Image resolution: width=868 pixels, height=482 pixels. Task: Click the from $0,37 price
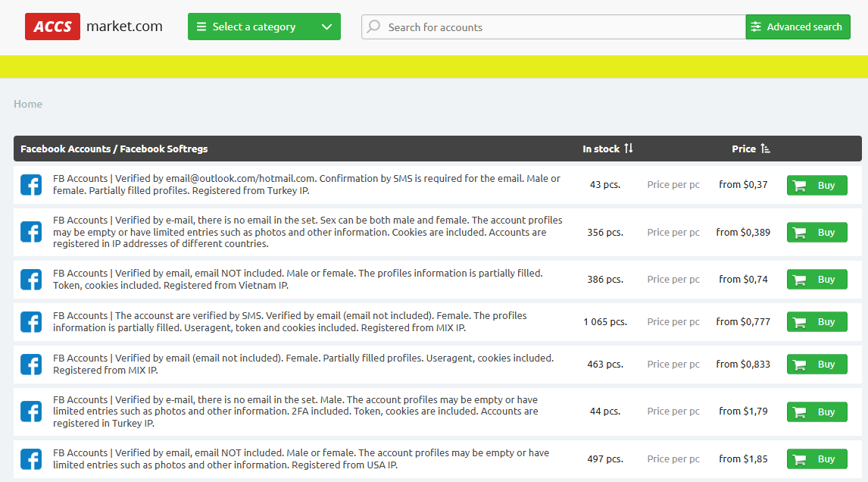[744, 184]
